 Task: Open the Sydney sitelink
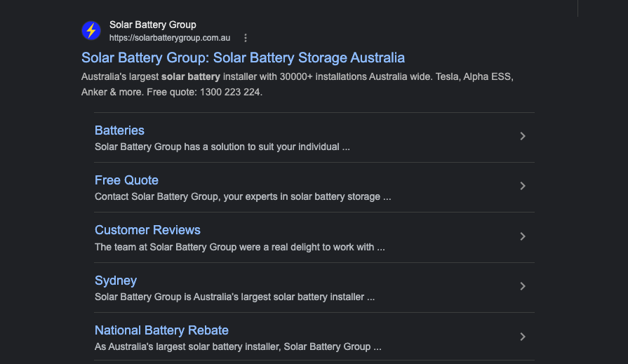(x=115, y=281)
